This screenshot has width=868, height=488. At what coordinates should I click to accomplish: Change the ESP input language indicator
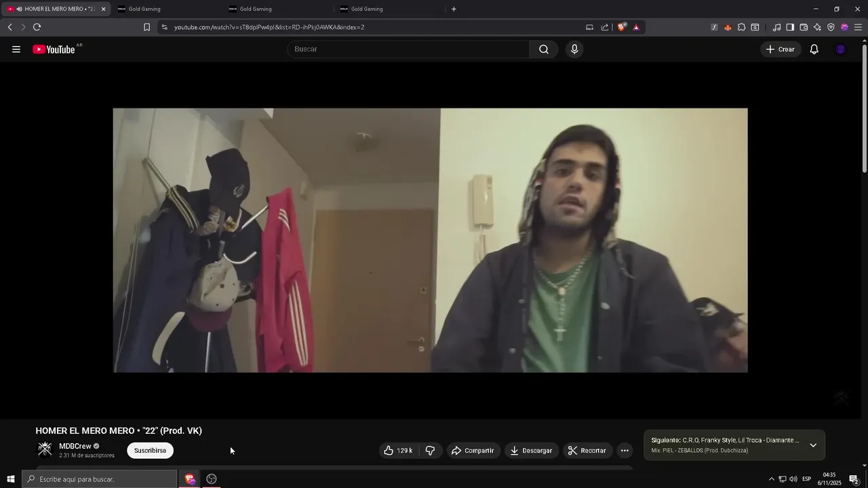[x=807, y=479]
